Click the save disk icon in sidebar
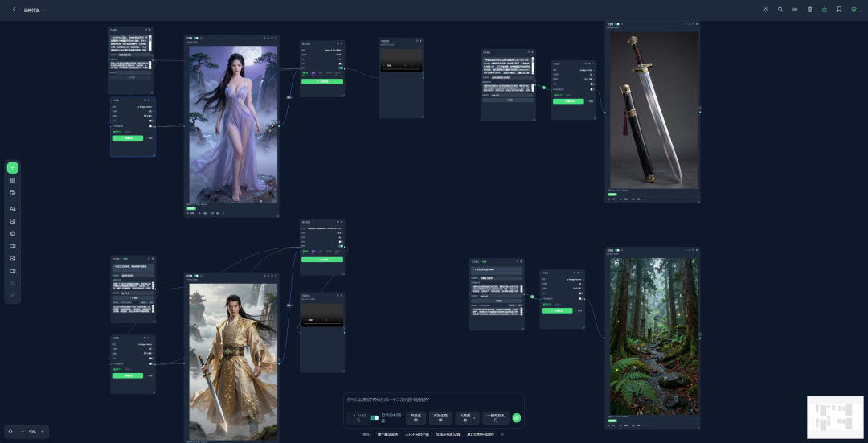868x443 pixels. click(x=13, y=193)
